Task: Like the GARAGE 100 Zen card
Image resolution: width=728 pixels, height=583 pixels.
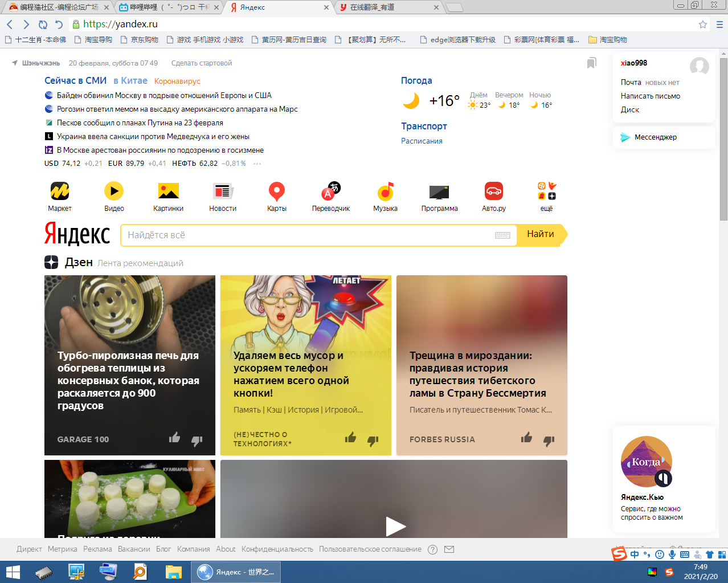Action: click(174, 438)
